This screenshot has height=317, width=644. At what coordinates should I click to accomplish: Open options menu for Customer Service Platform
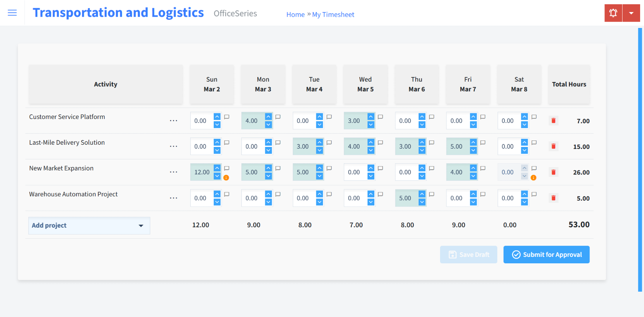coord(173,120)
